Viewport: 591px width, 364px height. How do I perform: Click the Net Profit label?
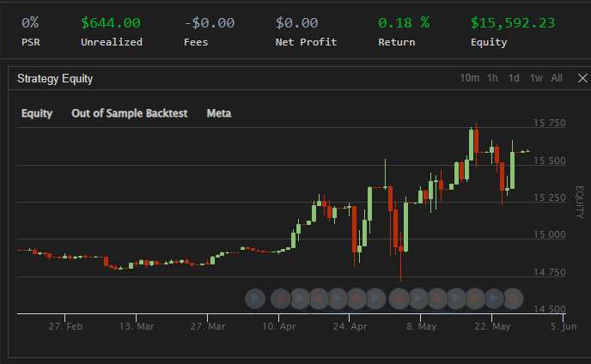306,42
